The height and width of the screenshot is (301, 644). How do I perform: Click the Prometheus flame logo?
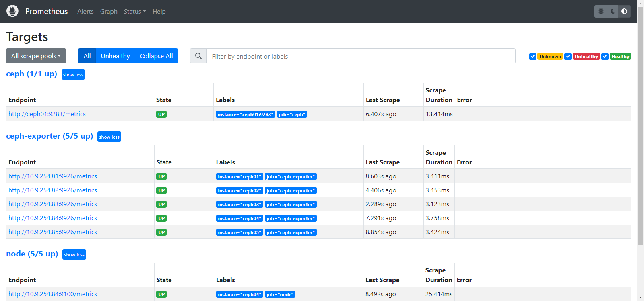pyautogui.click(x=12, y=11)
